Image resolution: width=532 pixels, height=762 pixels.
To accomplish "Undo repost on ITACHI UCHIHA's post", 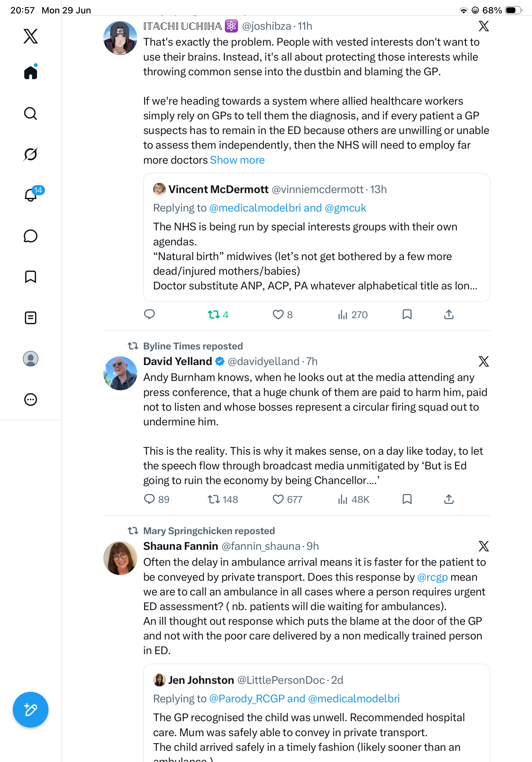I will coord(214,314).
